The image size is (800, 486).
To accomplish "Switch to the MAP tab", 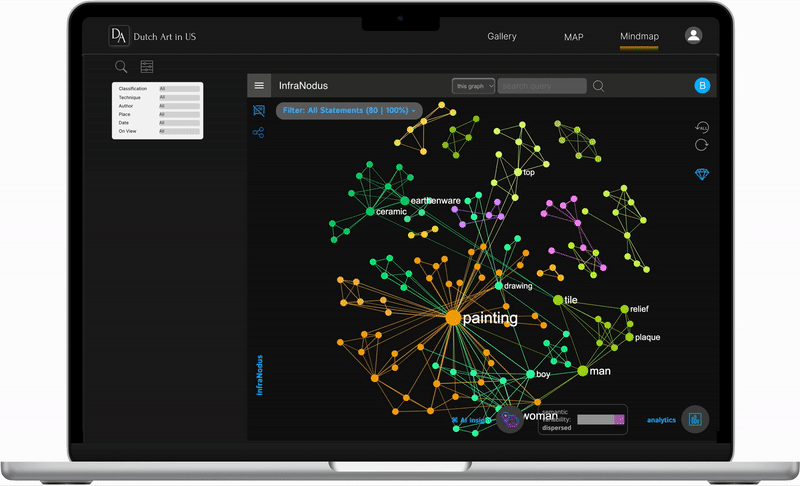I will (x=573, y=37).
